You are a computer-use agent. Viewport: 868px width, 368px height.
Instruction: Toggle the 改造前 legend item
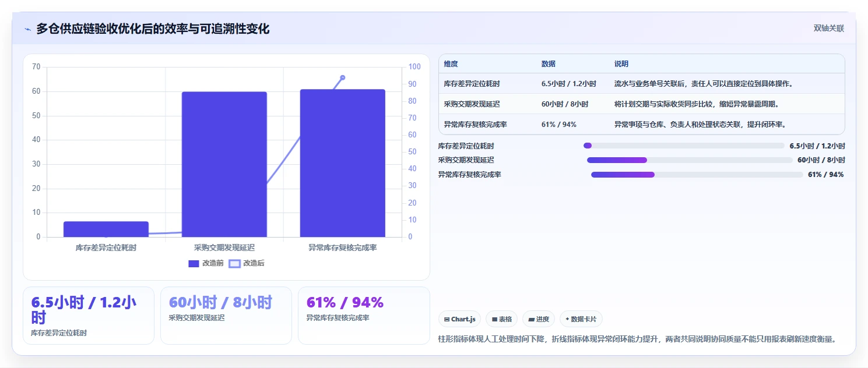coord(206,263)
